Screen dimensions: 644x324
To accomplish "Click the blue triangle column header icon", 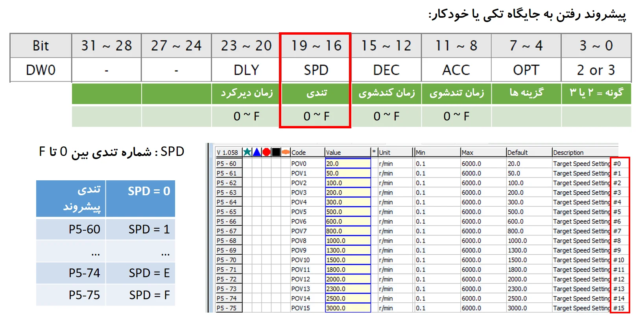I will [256, 152].
